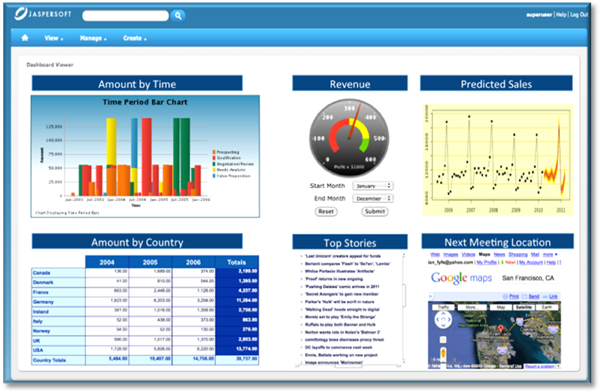This screenshot has height=392, width=602.
Task: Open the View menu
Action: pos(53,38)
